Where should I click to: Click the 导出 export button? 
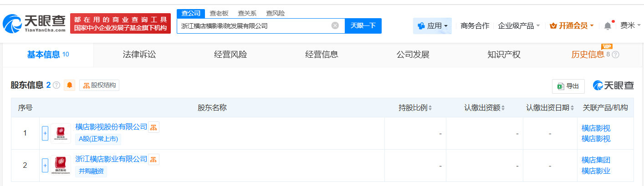(x=568, y=86)
